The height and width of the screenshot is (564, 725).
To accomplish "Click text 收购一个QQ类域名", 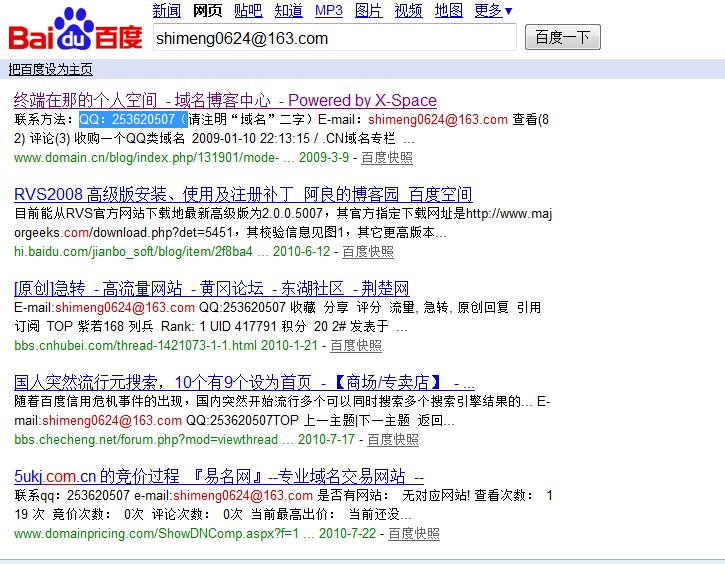I will [129, 139].
